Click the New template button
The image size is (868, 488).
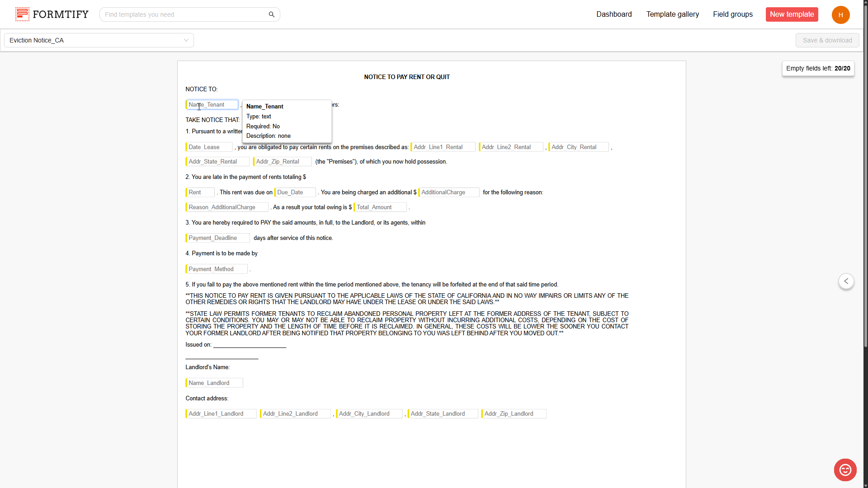click(792, 14)
